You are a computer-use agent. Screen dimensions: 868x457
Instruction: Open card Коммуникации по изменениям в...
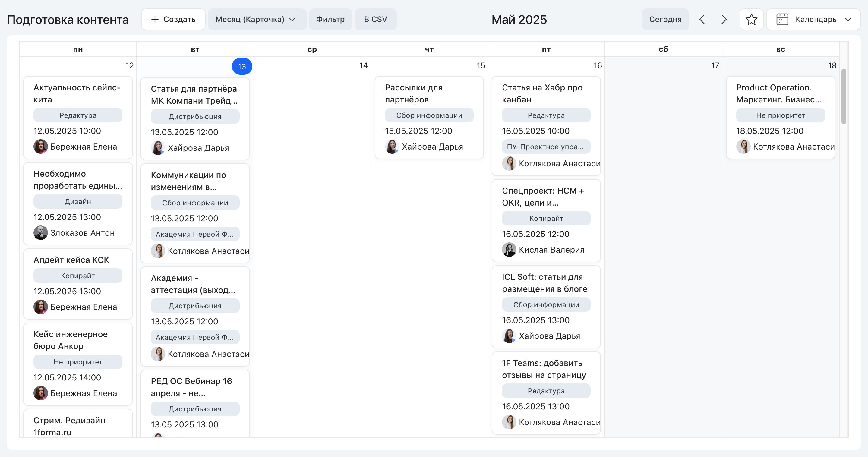pyautogui.click(x=195, y=213)
